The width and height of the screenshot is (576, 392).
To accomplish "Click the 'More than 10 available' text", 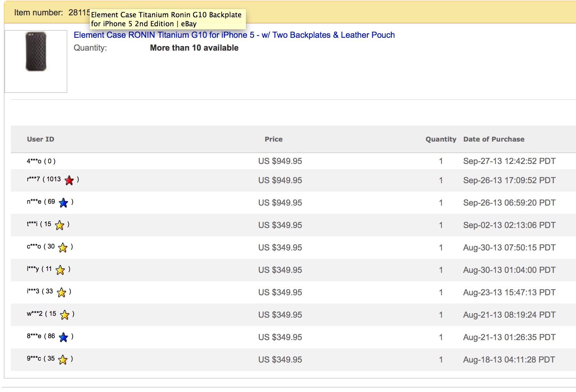I will pos(194,48).
